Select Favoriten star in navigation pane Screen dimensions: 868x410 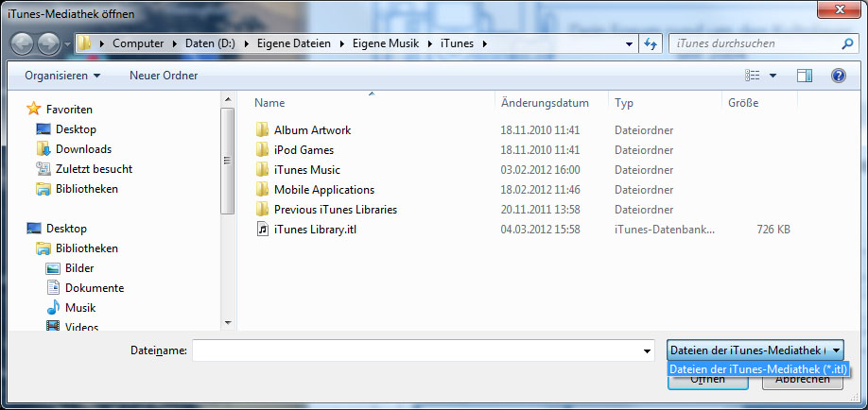[x=34, y=109]
